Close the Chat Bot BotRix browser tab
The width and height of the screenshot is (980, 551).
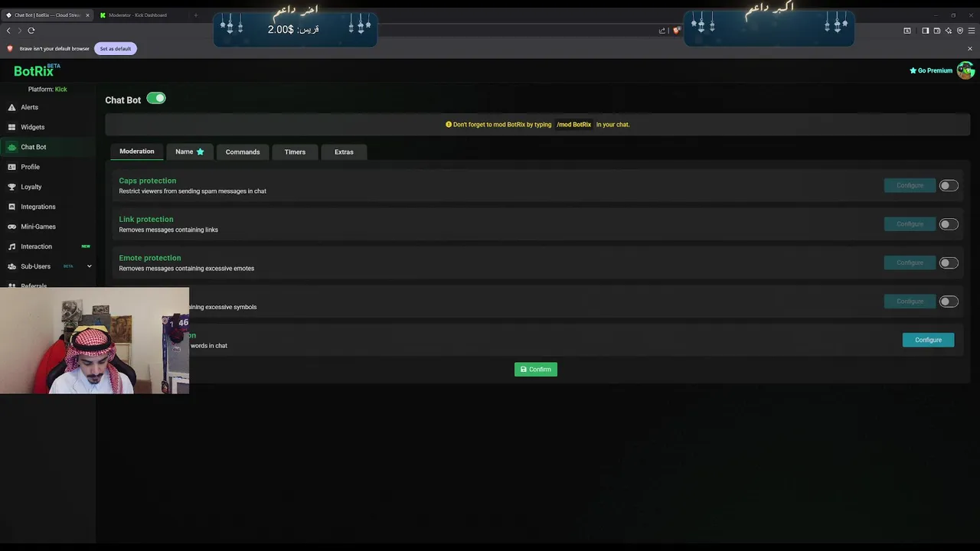(x=87, y=15)
